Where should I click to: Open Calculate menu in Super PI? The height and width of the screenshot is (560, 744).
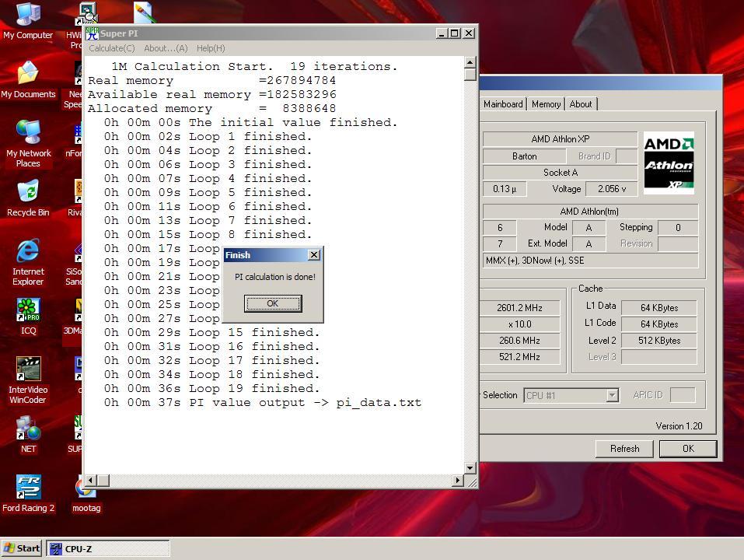tap(111, 48)
